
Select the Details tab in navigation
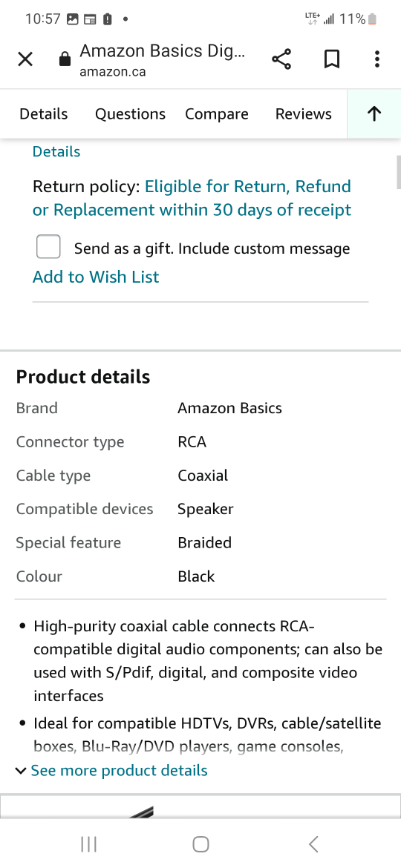[44, 114]
